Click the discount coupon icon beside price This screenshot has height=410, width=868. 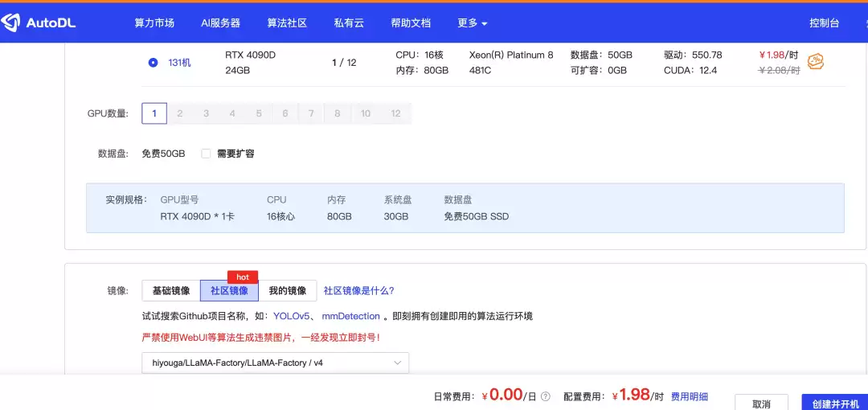pyautogui.click(x=816, y=61)
